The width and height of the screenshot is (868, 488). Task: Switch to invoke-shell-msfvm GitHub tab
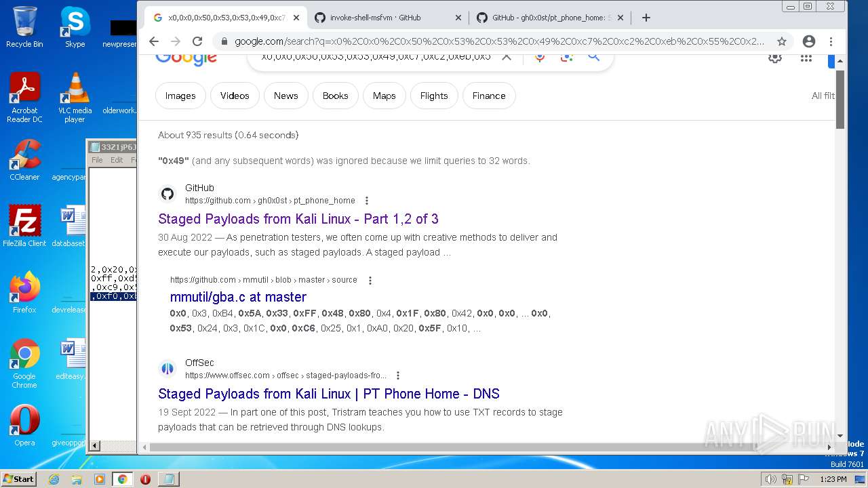387,18
